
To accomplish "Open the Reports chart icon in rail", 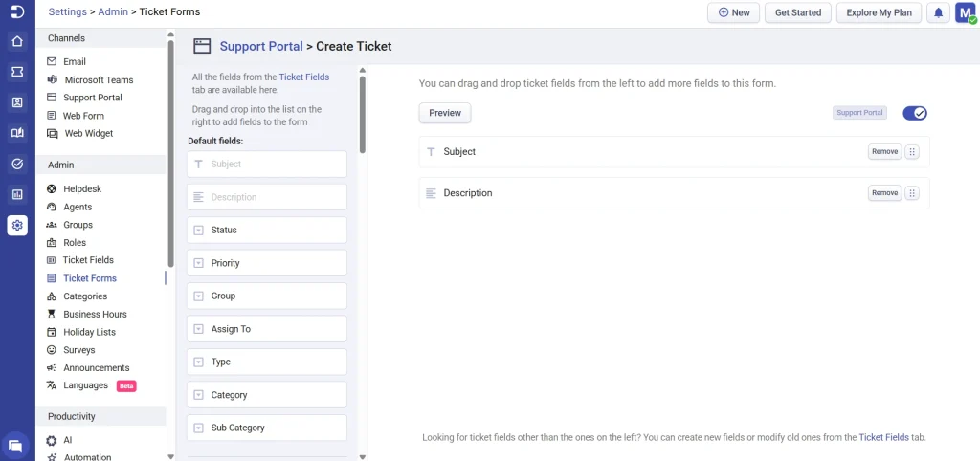I will coord(17,194).
